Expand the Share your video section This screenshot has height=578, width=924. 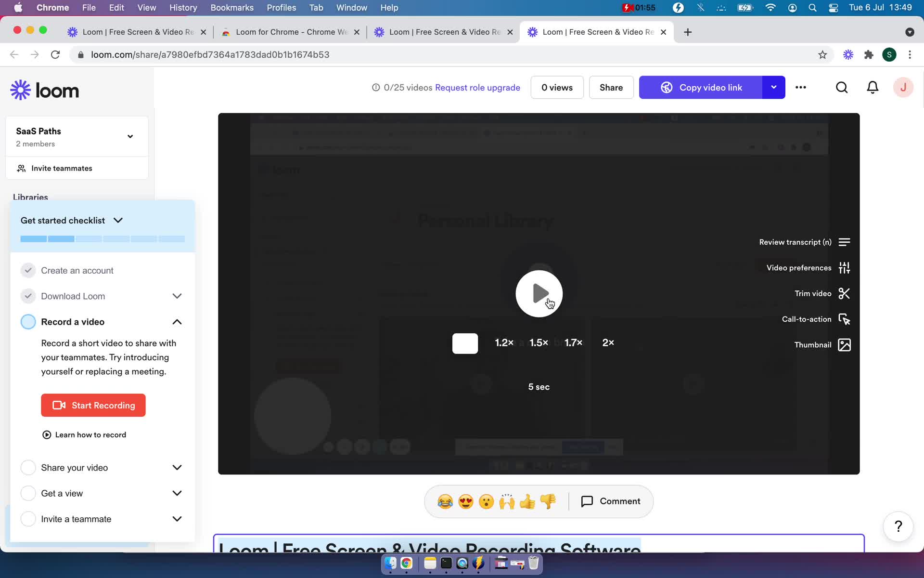tap(177, 468)
